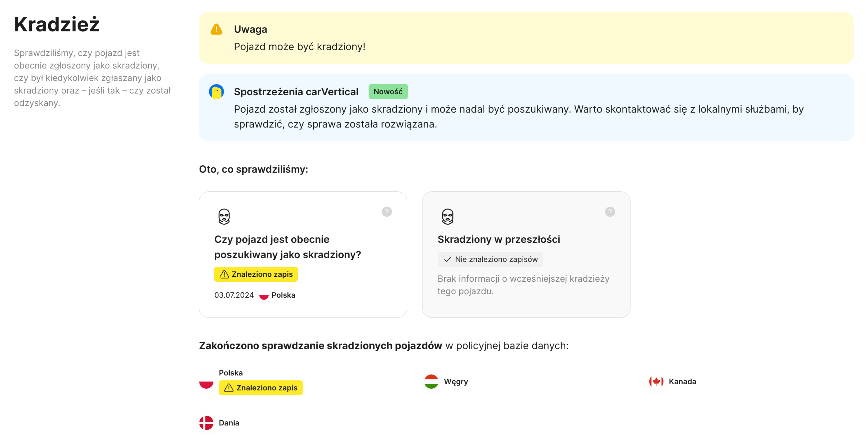The width and height of the screenshot is (868, 441).
Task: Click Znaleziono zapis badge under Polska database
Action: [260, 388]
